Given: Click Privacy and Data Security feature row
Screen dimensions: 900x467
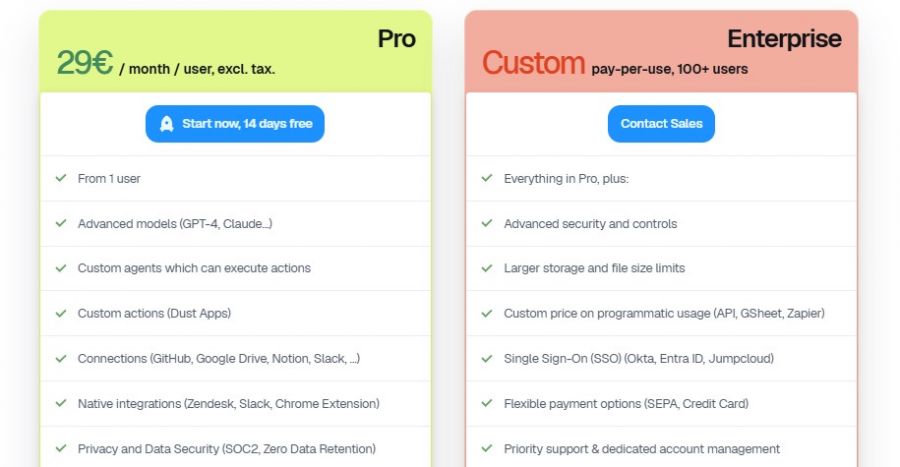Looking at the screenshot, I should coord(226,449).
